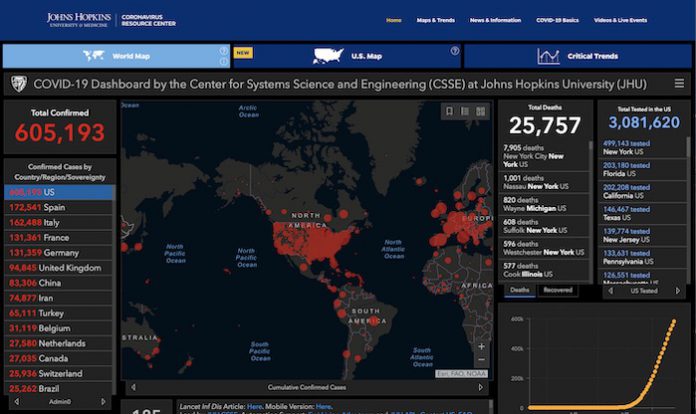Select Spain 172,541 in country list
The width and height of the screenshot is (696, 414).
[x=58, y=207]
